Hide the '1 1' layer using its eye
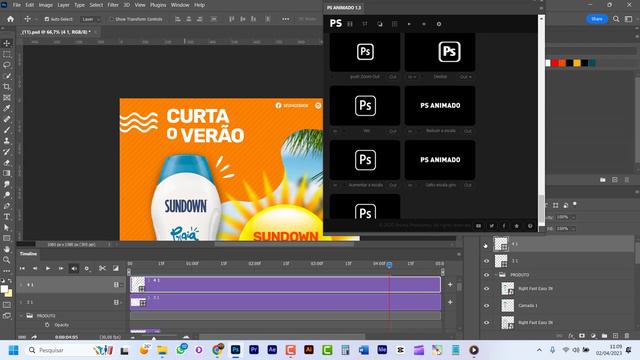 click(x=486, y=261)
